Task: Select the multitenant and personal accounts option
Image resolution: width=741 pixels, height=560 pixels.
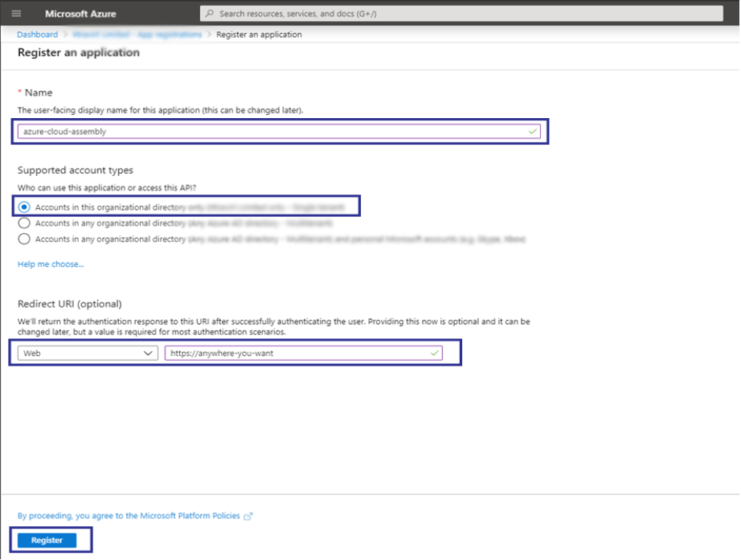Action: click(x=24, y=239)
